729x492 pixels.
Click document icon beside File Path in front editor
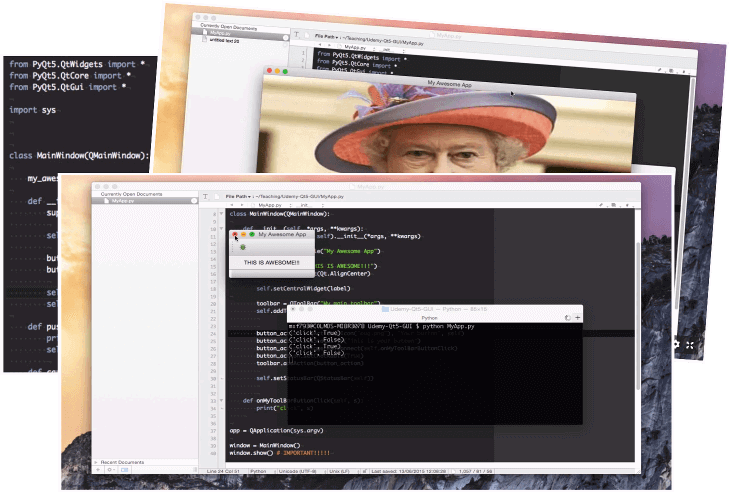(217, 197)
